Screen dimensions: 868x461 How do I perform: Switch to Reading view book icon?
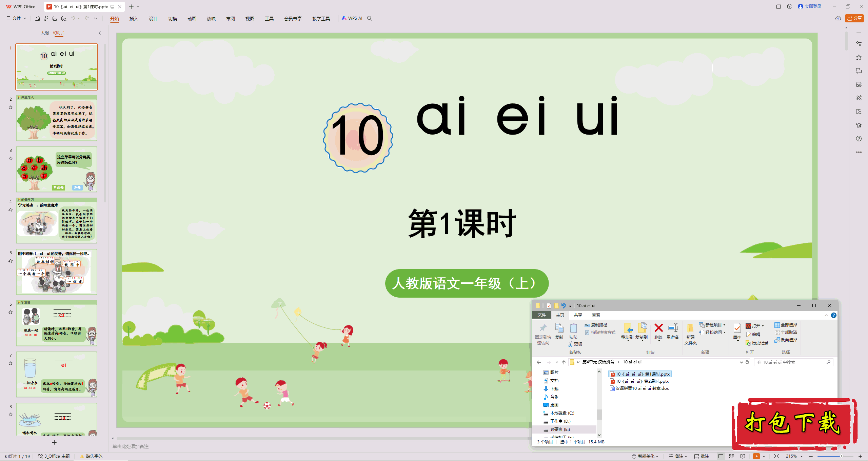743,456
